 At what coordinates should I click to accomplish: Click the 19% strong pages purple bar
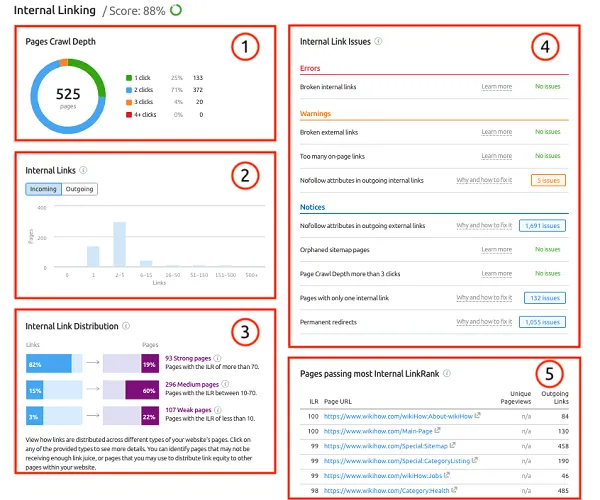click(150, 363)
